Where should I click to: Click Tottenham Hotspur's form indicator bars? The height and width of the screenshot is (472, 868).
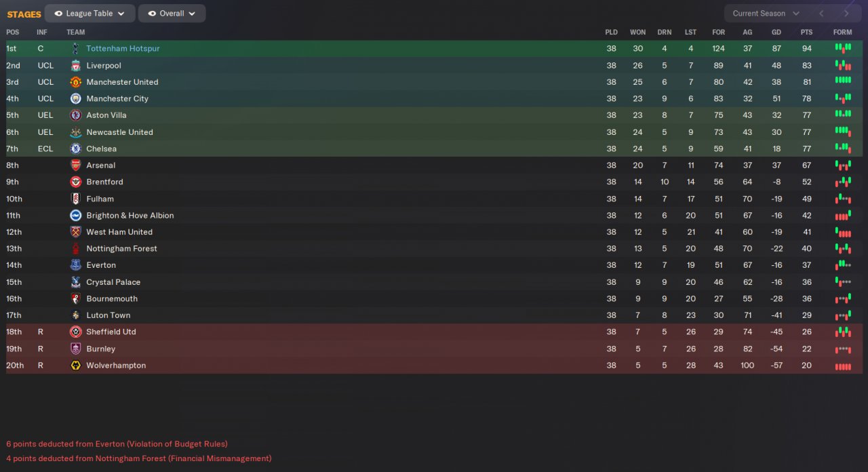tap(842, 49)
